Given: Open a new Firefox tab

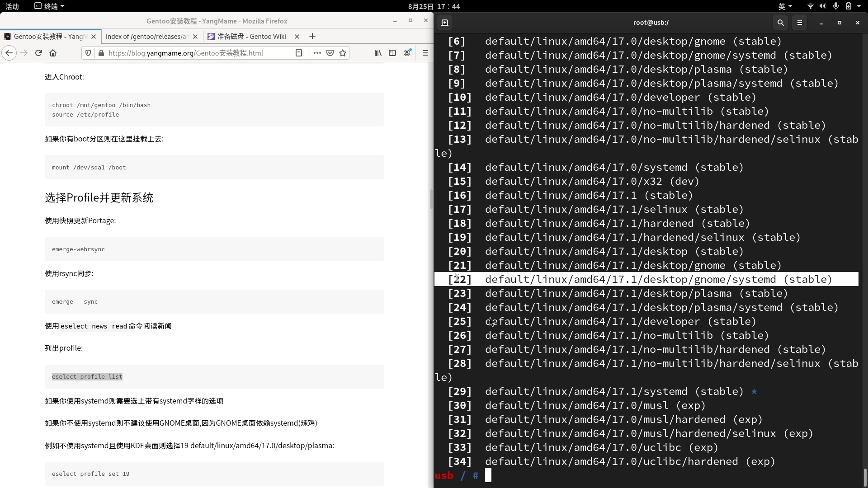Looking at the screenshot, I should 312,36.
